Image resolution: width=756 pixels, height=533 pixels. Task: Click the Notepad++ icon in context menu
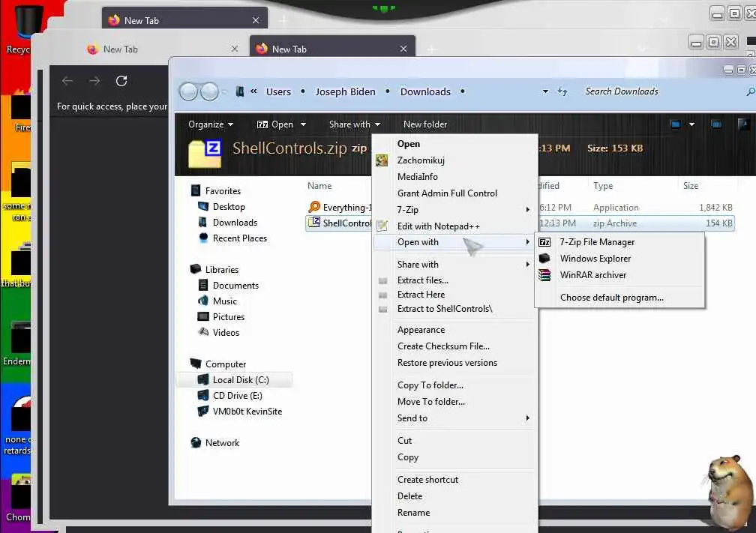tap(382, 226)
